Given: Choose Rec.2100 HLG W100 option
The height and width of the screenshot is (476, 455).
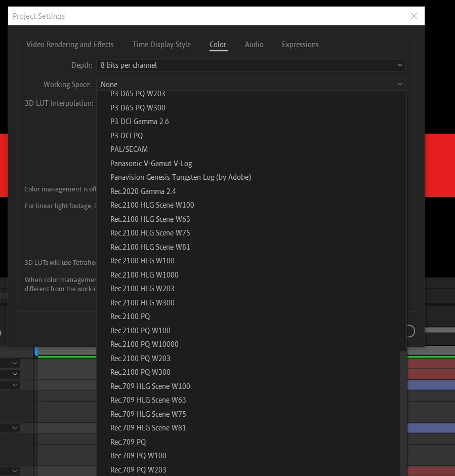Looking at the screenshot, I should [252, 261].
